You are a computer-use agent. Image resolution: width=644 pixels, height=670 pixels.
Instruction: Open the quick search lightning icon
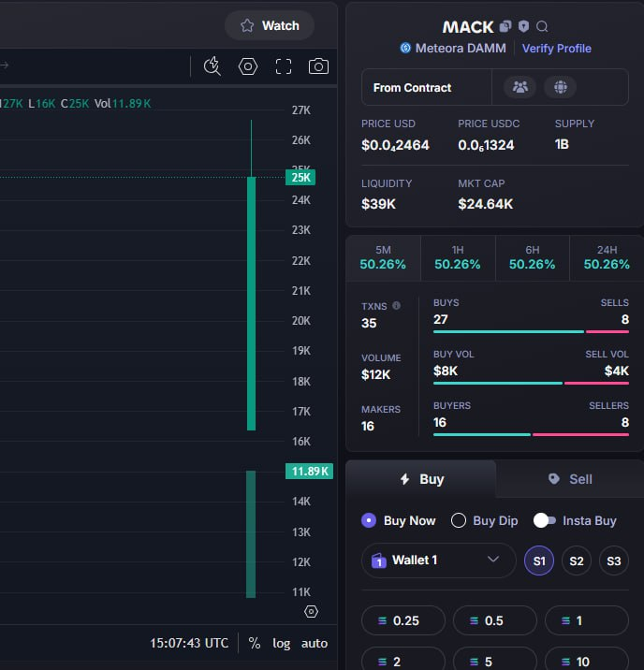click(x=212, y=66)
